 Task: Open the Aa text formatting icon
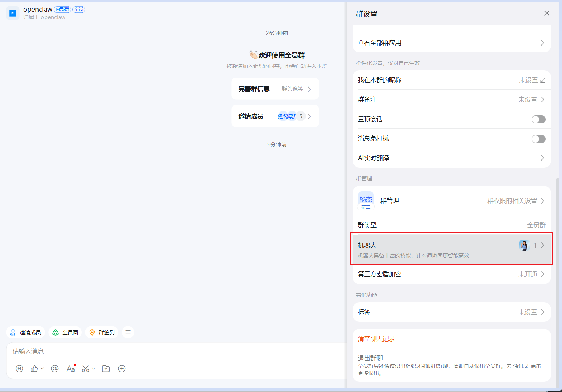click(x=71, y=369)
